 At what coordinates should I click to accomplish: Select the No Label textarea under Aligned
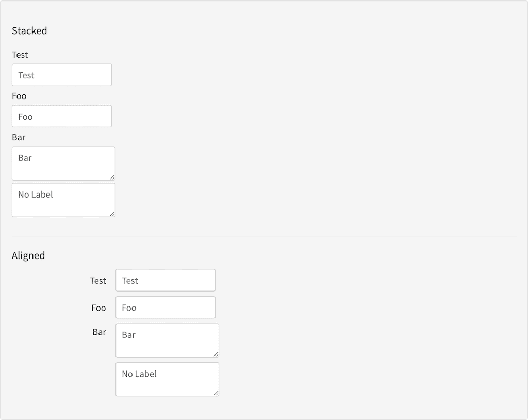tap(167, 379)
